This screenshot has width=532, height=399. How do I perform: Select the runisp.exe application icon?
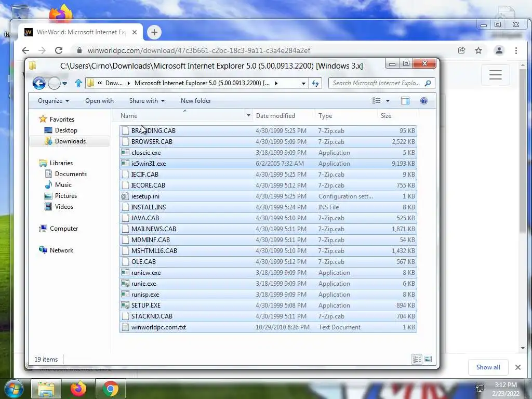tap(125, 294)
